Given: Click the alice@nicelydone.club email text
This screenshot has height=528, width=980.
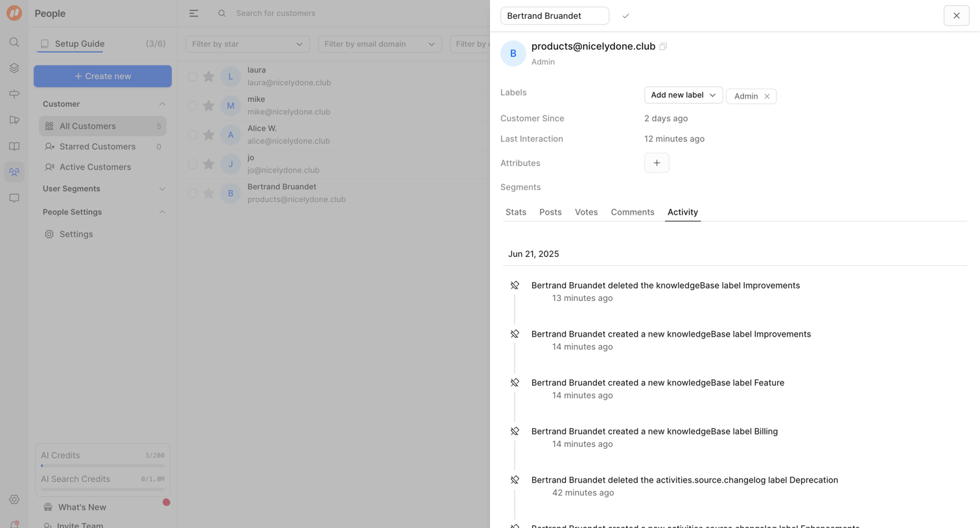Looking at the screenshot, I should click(x=288, y=141).
